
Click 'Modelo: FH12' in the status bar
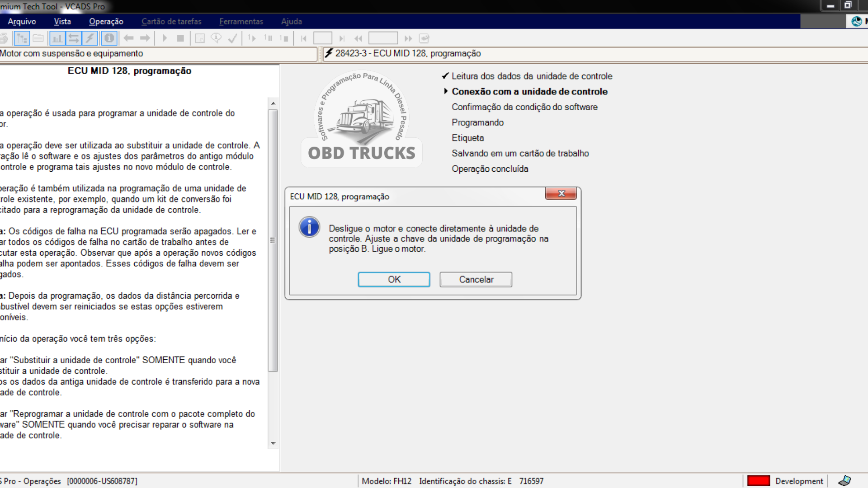(x=387, y=481)
